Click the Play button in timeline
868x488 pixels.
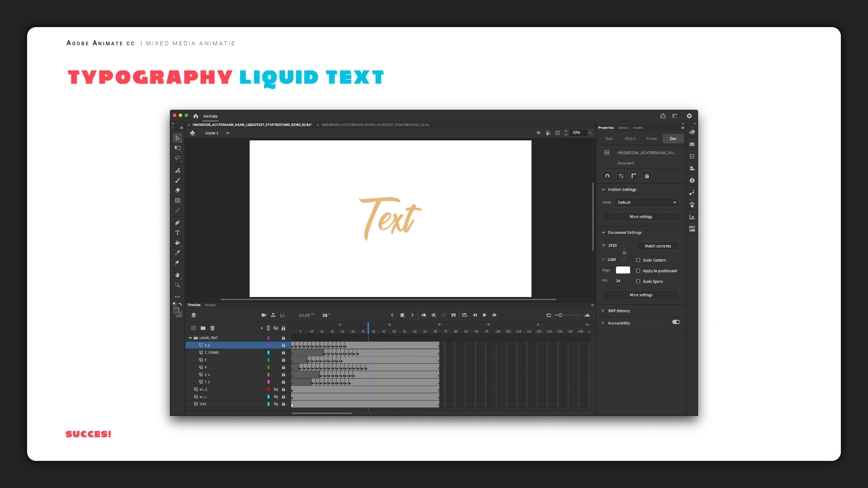click(485, 315)
